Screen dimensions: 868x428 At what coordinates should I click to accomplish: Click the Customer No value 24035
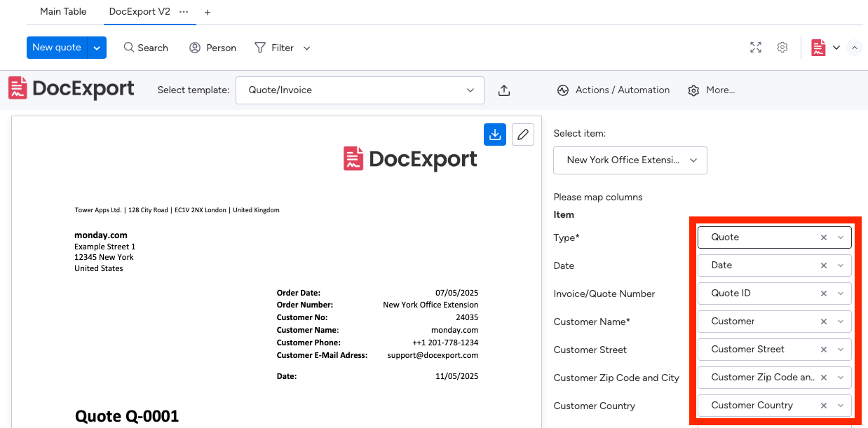coord(467,317)
